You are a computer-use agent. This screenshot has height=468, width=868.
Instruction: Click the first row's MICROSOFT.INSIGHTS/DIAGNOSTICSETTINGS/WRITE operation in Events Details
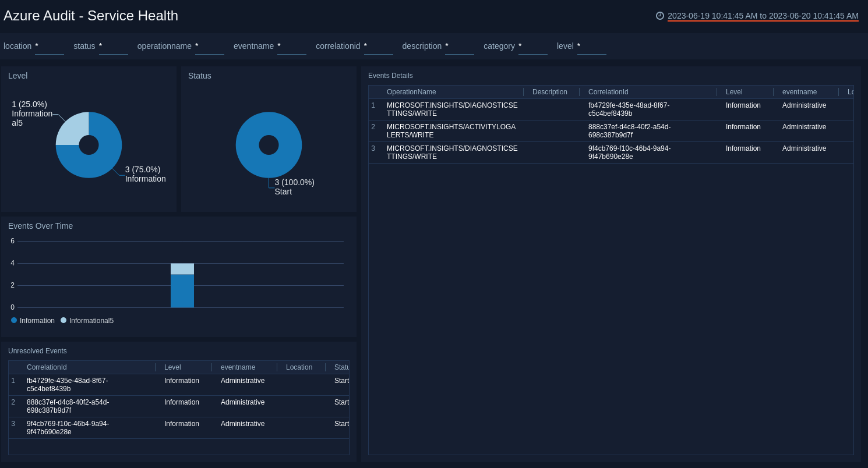[452, 109]
